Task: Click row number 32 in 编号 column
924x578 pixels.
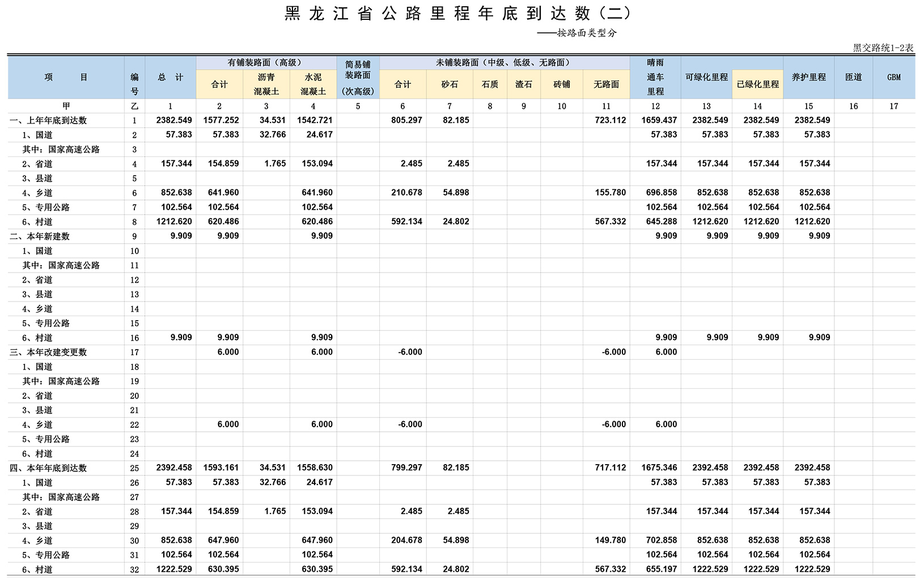Action: pos(134,570)
